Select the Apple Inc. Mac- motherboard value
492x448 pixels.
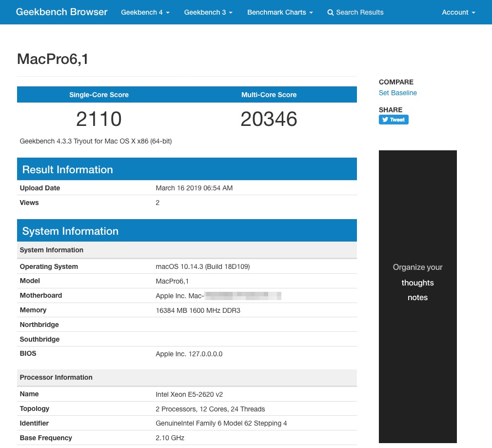[218, 296]
